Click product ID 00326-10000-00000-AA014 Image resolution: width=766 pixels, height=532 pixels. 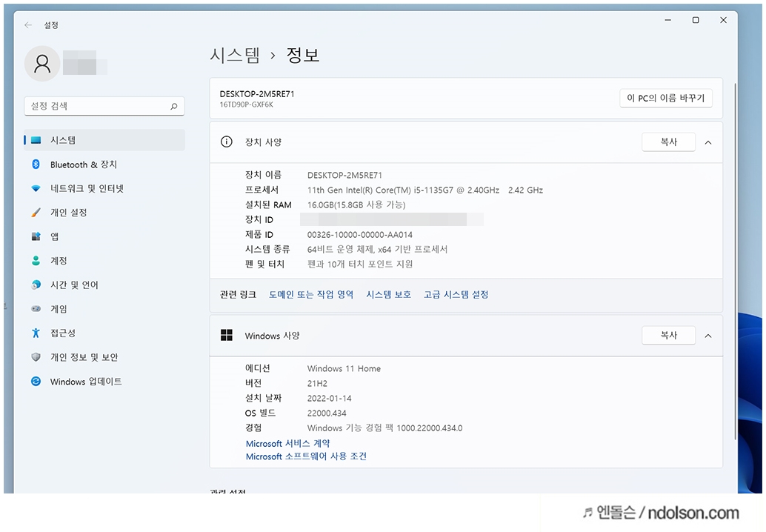click(359, 234)
